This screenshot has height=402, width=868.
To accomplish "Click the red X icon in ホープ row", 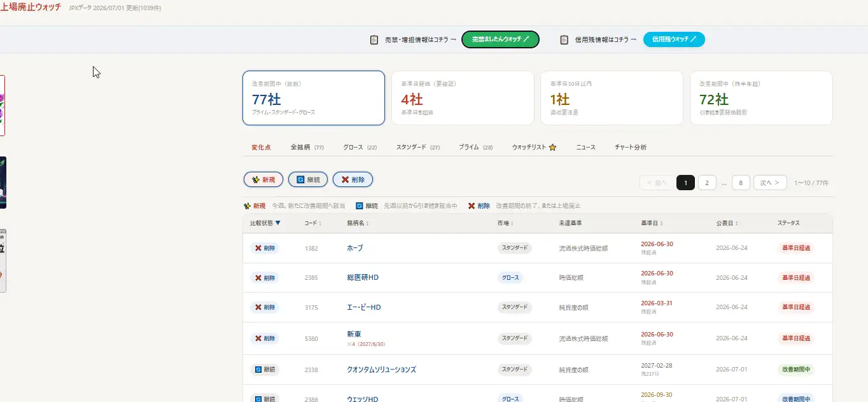I will pos(258,248).
